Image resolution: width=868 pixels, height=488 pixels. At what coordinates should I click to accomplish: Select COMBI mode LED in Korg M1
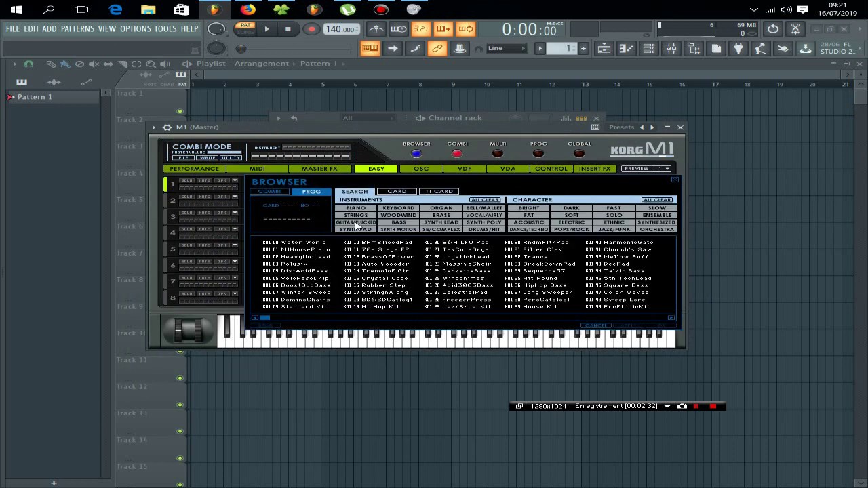click(457, 154)
